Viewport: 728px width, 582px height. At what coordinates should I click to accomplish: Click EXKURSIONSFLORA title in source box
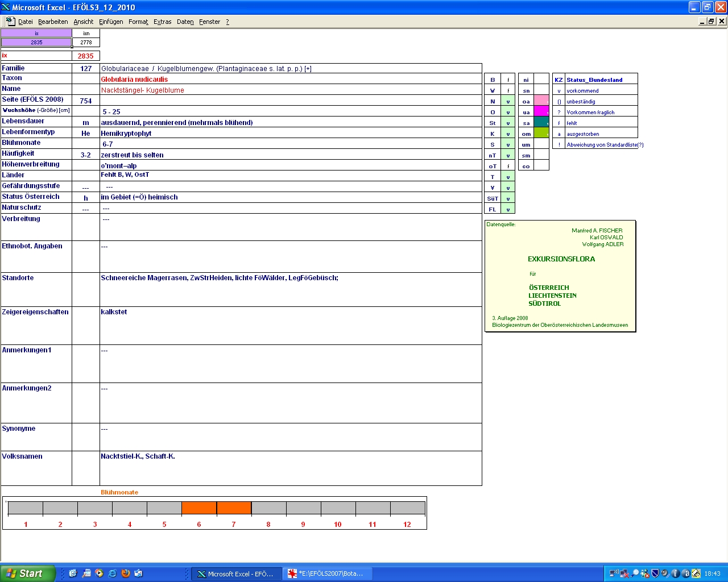coord(561,259)
